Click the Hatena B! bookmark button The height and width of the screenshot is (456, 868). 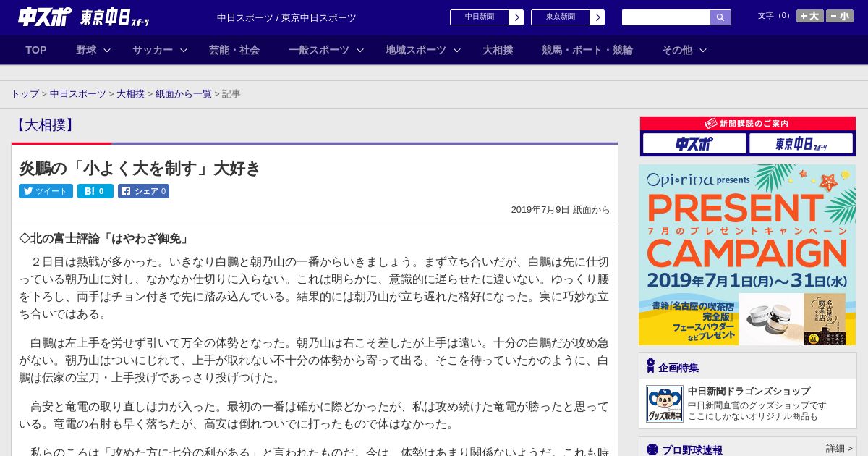pyautogui.click(x=95, y=191)
